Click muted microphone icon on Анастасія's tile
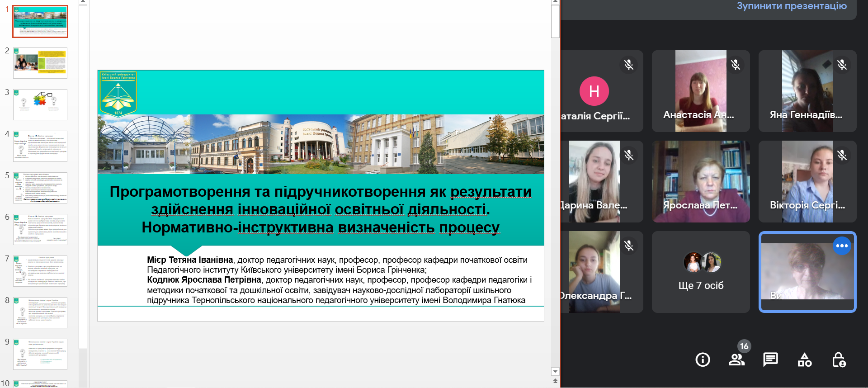The image size is (868, 388). pyautogui.click(x=736, y=65)
